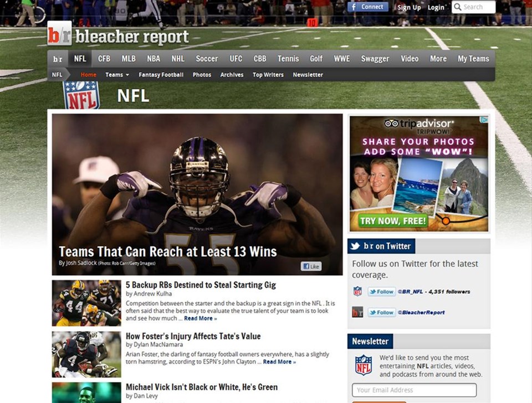Click TRY NOW, FREE! on TripAdvisor ad
This screenshot has height=403, width=532.
(x=393, y=221)
